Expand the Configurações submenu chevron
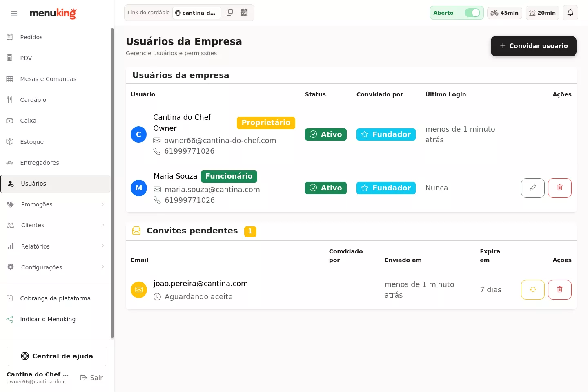 [103, 267]
